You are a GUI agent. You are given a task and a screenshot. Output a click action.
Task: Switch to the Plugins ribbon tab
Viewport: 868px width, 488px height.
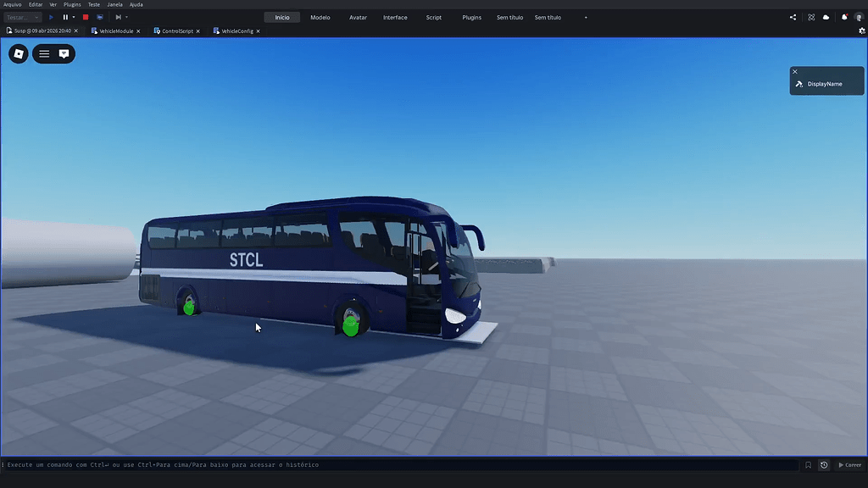[x=471, y=17]
